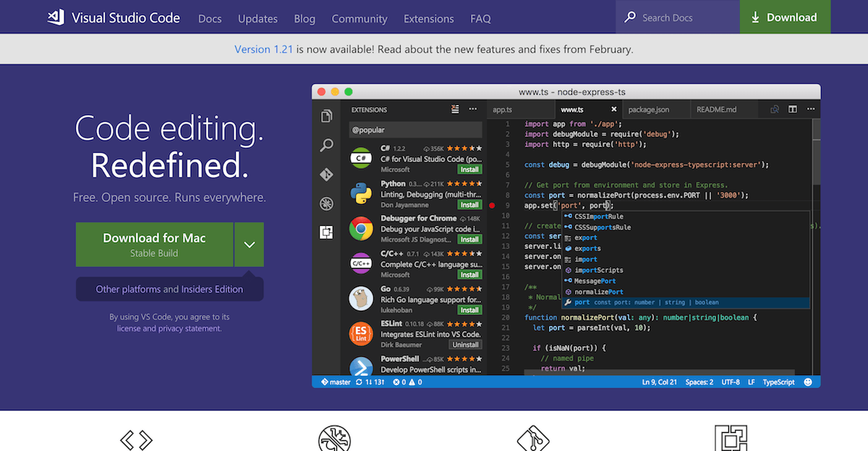Click the green Download button in header
The image size is (868, 451).
click(x=785, y=17)
